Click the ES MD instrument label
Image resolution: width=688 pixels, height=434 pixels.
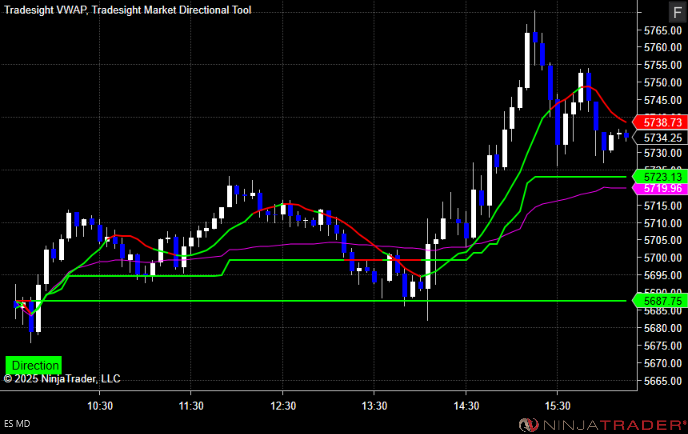point(17,423)
